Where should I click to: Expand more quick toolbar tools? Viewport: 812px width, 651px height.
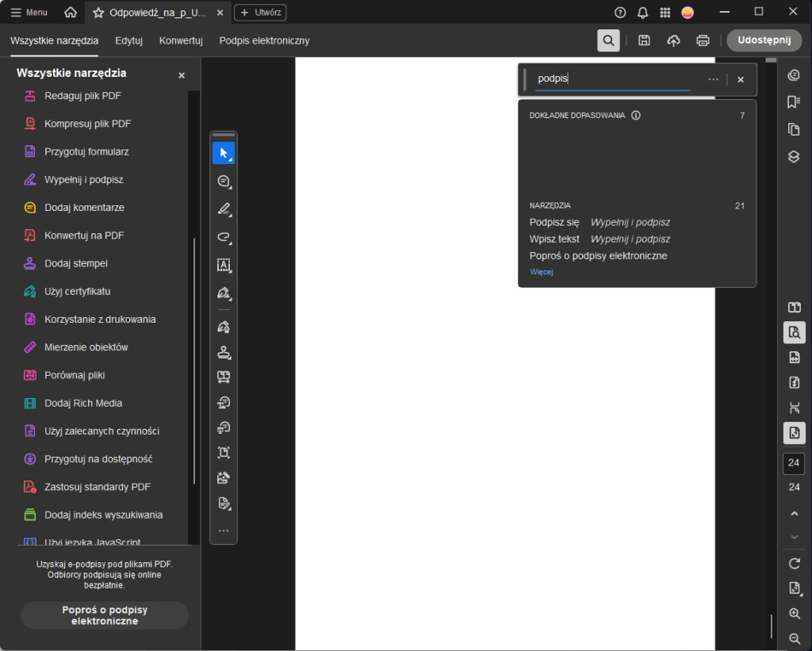[x=223, y=530]
